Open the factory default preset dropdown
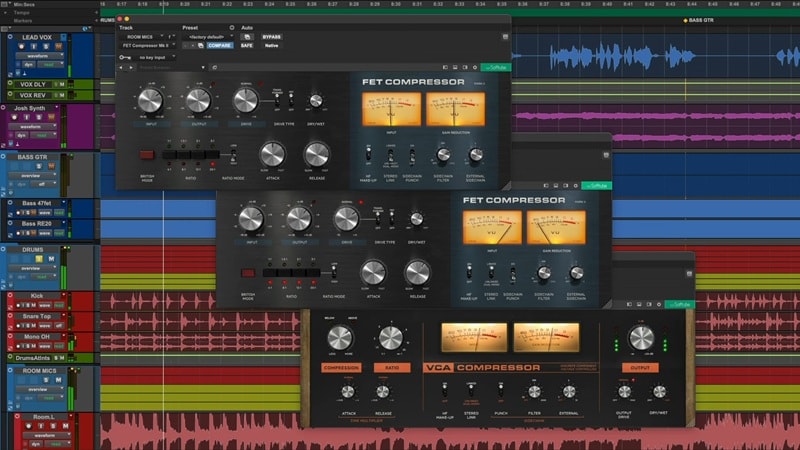This screenshot has height=450, width=800. click(209, 37)
